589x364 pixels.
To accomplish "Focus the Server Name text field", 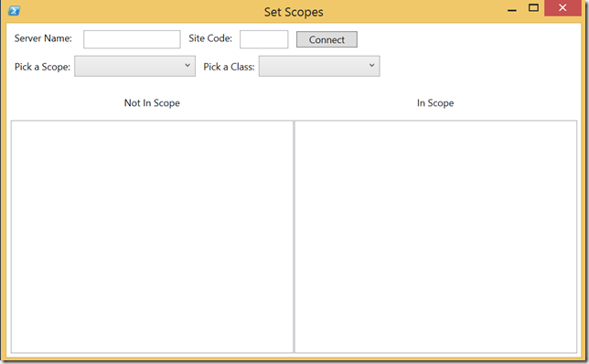I will pos(132,39).
